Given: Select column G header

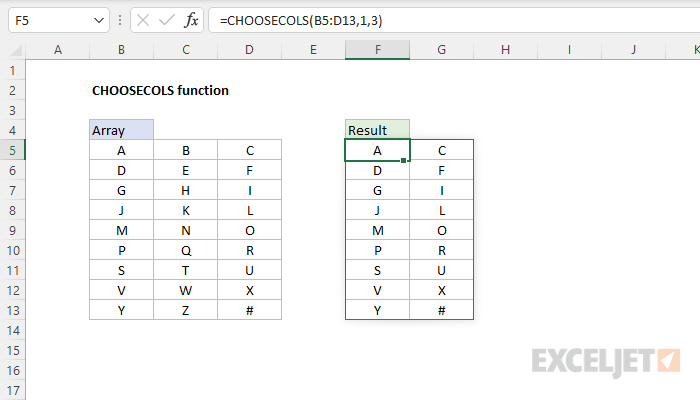Looking at the screenshot, I should pos(442,50).
